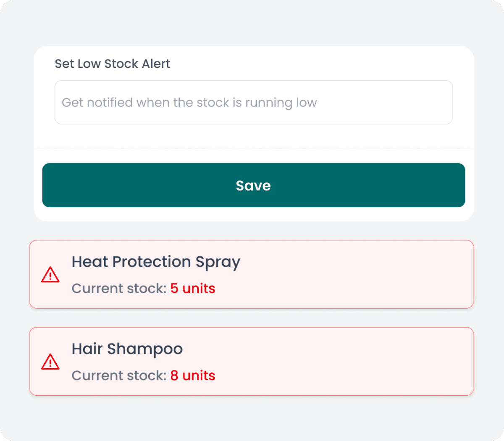Click the Heat Protection Spray warning icon

50,275
